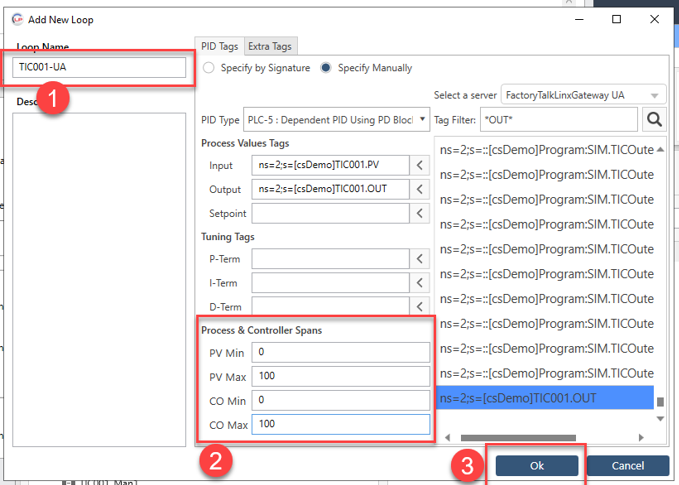Click the Cancel button
The image size is (679, 485).
point(628,466)
